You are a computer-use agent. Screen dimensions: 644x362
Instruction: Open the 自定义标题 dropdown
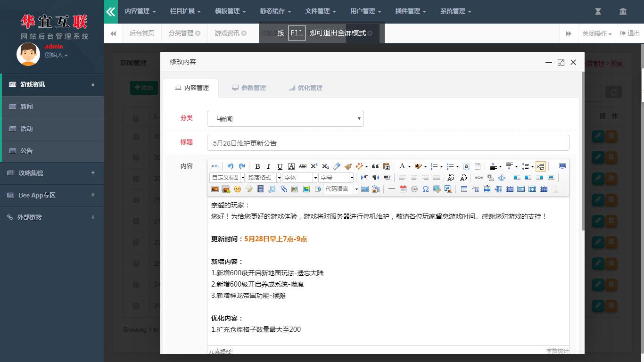click(227, 178)
